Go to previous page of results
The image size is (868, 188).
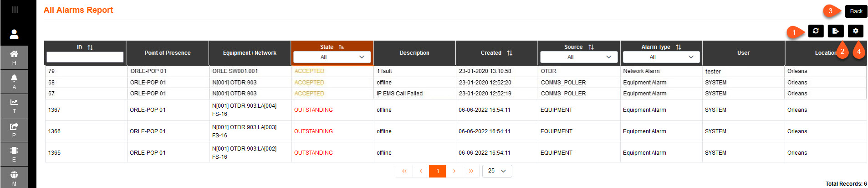click(421, 171)
